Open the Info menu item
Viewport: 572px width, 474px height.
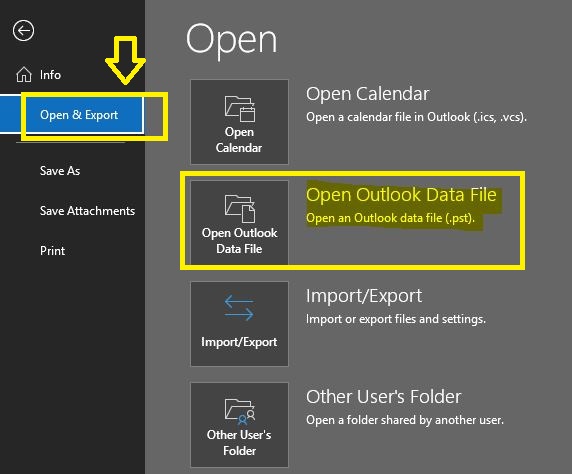point(50,75)
